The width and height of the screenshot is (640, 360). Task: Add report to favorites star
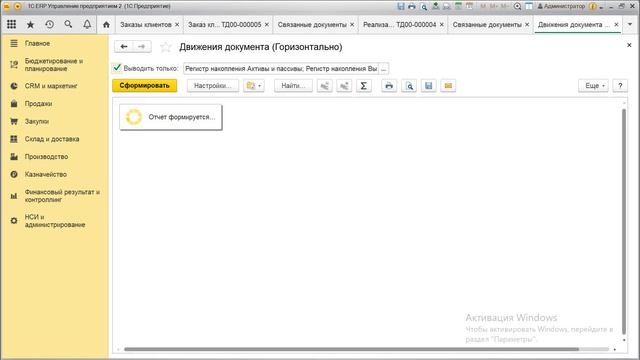click(165, 47)
